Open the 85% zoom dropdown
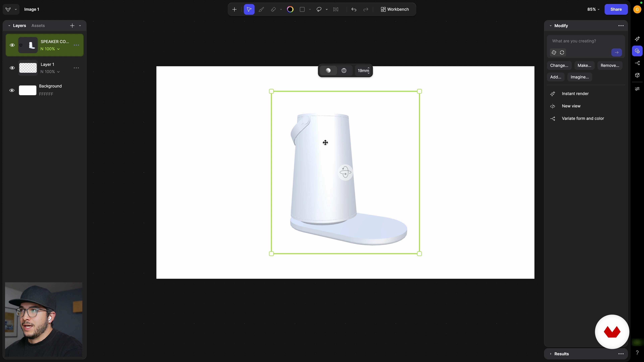Screen dimensions: 644x362 (593, 9)
